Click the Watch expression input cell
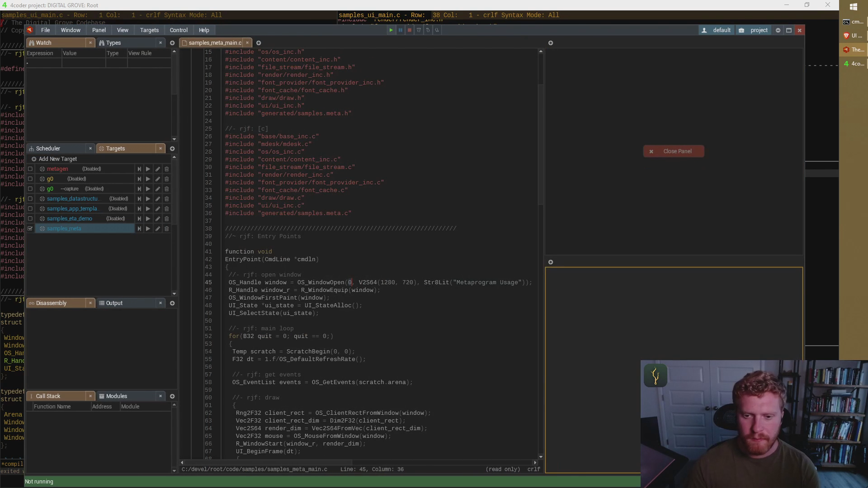The width and height of the screenshot is (868, 488). click(x=44, y=63)
